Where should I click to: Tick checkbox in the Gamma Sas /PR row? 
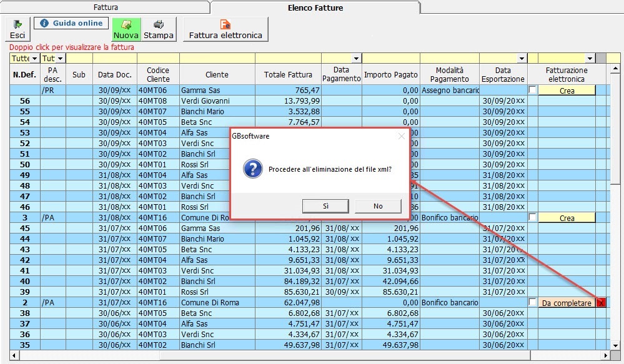pos(532,89)
